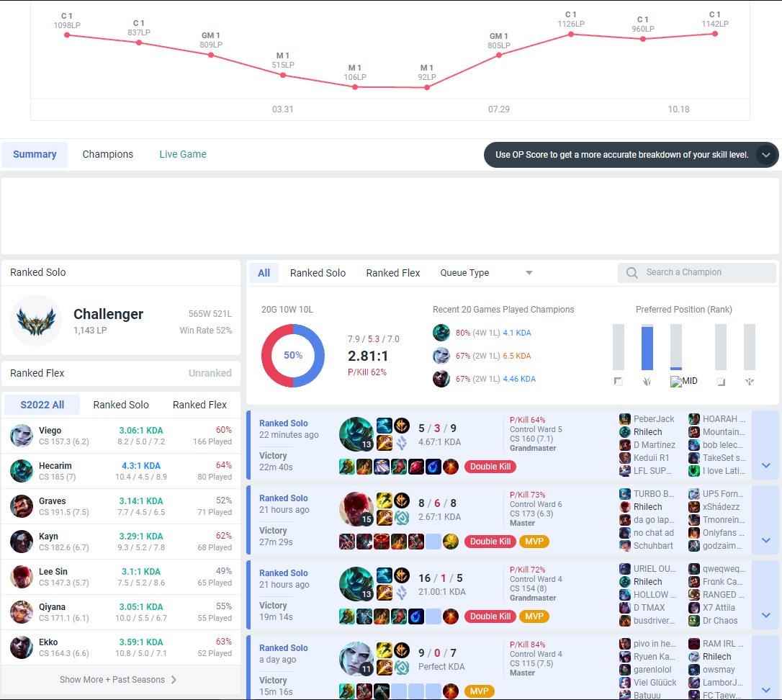Click Kayn's champion icon
Viewport: 782px width, 700px height.
coord(22,542)
